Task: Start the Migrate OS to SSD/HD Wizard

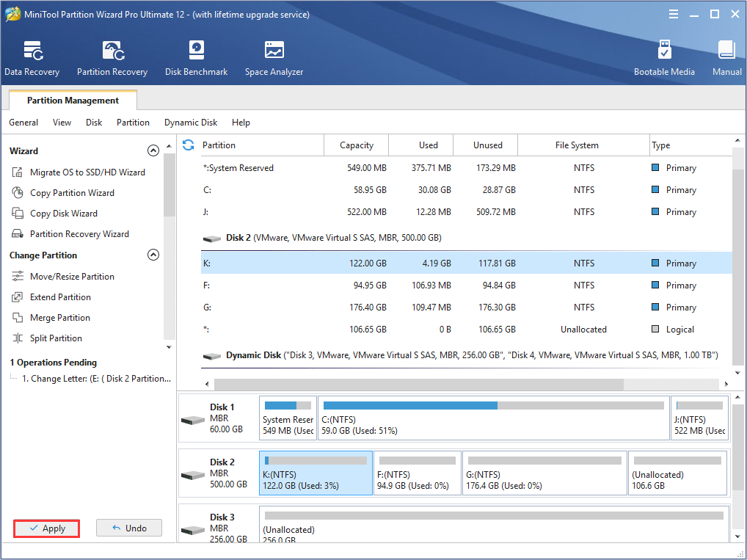Action: [87, 172]
